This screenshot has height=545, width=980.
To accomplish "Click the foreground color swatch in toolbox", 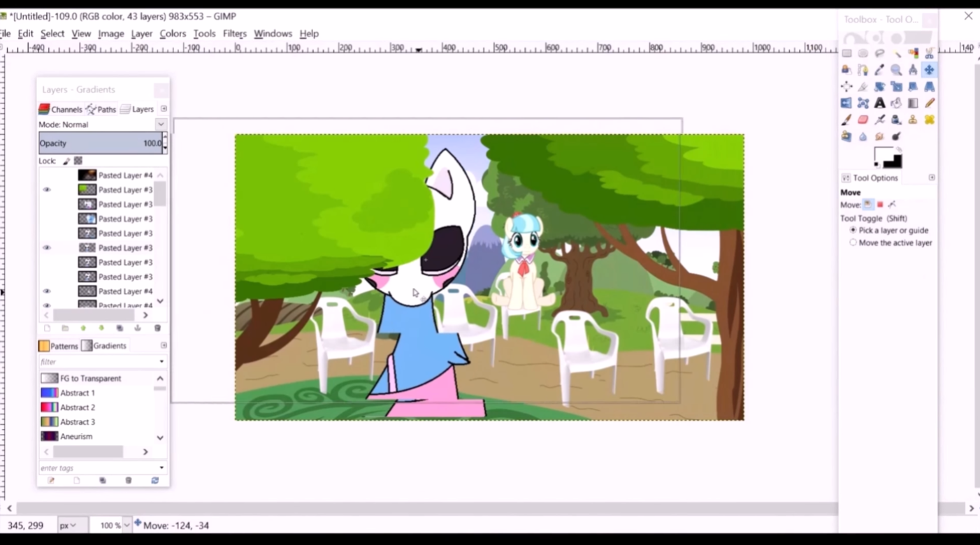I will pyautogui.click(x=884, y=154).
